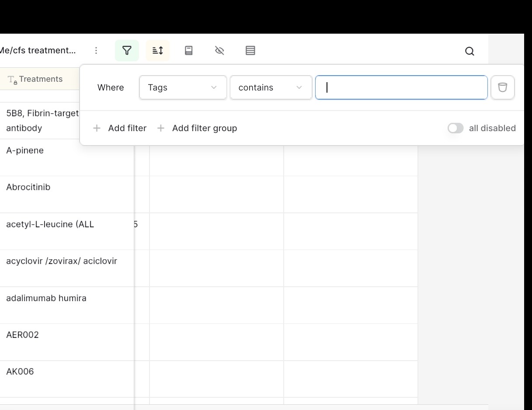This screenshot has width=532, height=410.
Task: Expand the Tags field dropdown
Action: coord(183,87)
